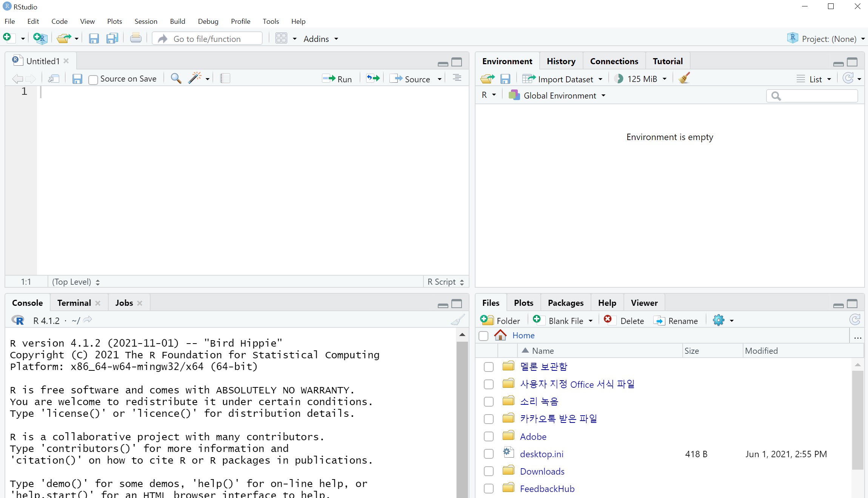The image size is (868, 498).
Task: Click the Rename button in Files
Action: (x=676, y=321)
